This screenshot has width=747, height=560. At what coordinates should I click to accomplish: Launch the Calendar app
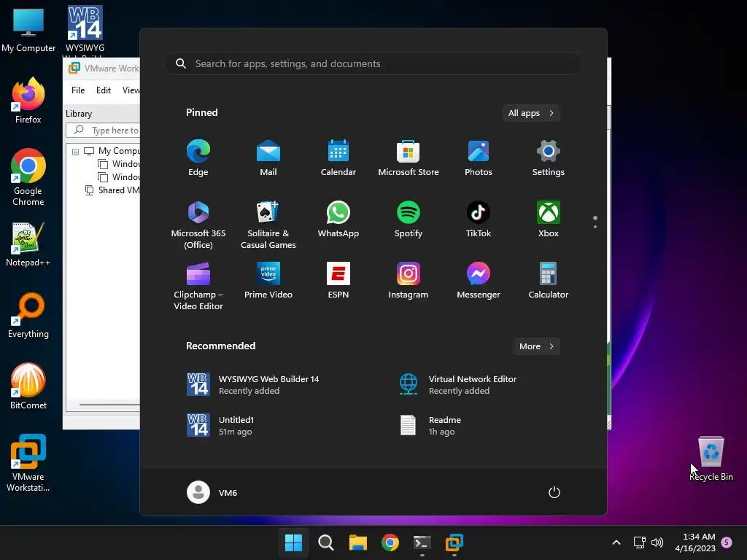tap(338, 158)
